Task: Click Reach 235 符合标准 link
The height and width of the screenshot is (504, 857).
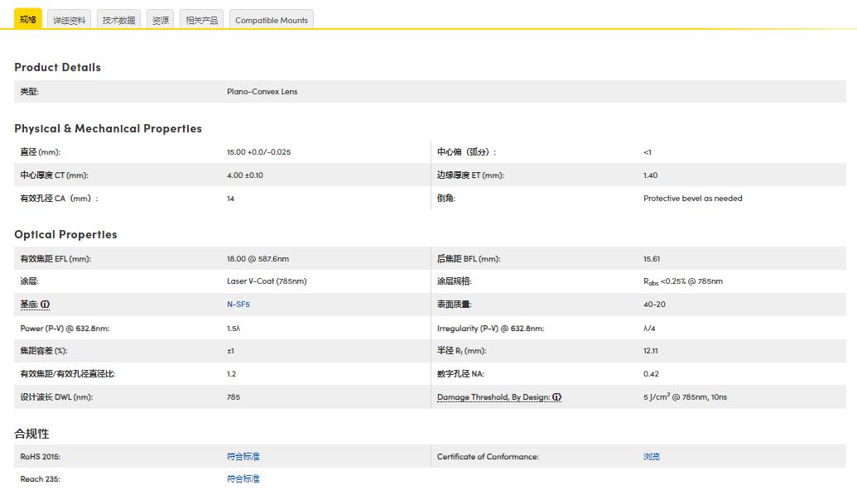Action: pyautogui.click(x=243, y=479)
